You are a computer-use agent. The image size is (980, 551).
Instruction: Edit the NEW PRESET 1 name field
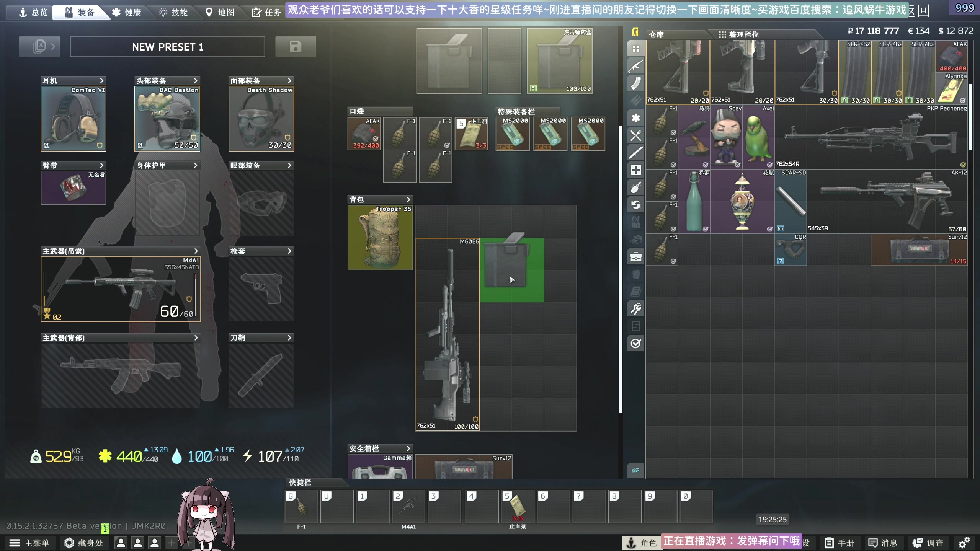(x=168, y=47)
